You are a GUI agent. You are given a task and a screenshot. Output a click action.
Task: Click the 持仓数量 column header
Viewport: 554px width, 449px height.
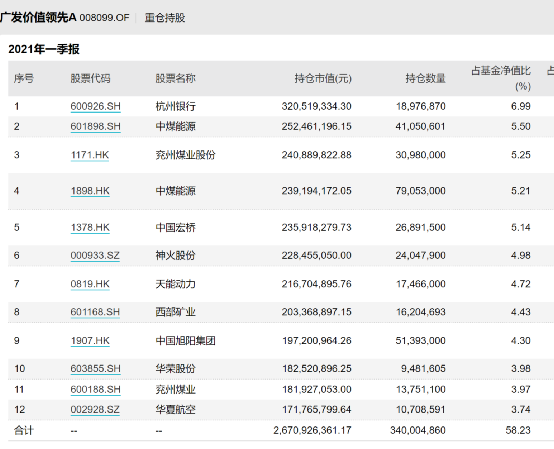pyautogui.click(x=425, y=78)
